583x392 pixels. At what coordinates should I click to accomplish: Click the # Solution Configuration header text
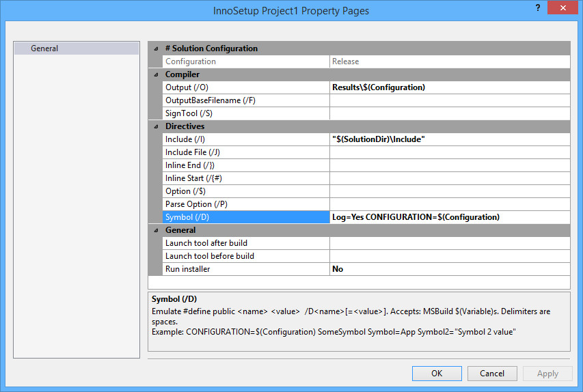click(x=212, y=48)
